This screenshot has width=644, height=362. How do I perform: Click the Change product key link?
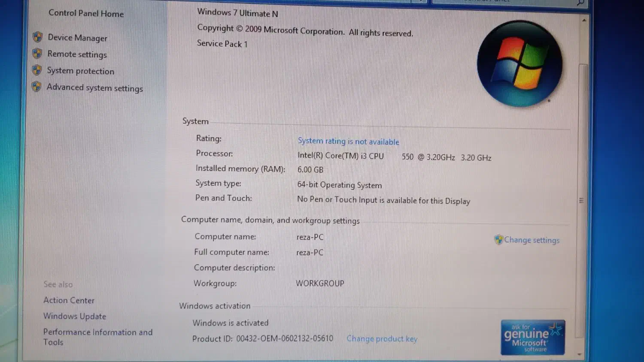click(x=382, y=338)
